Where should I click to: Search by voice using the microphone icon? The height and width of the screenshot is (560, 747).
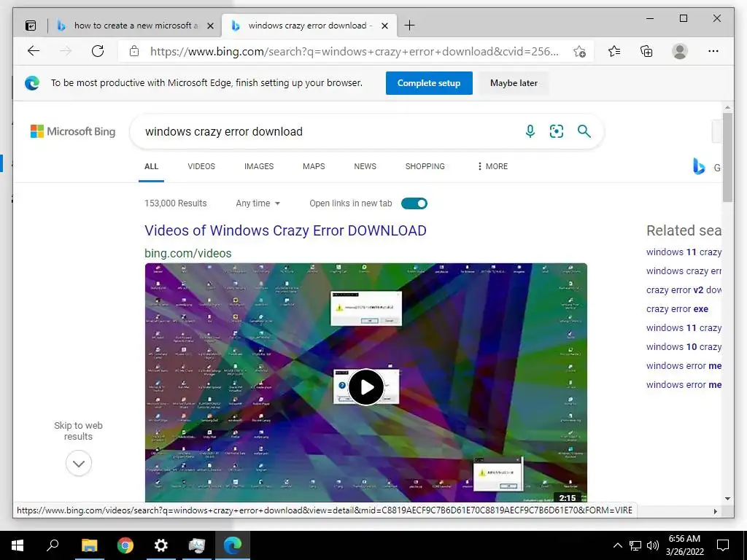(530, 131)
